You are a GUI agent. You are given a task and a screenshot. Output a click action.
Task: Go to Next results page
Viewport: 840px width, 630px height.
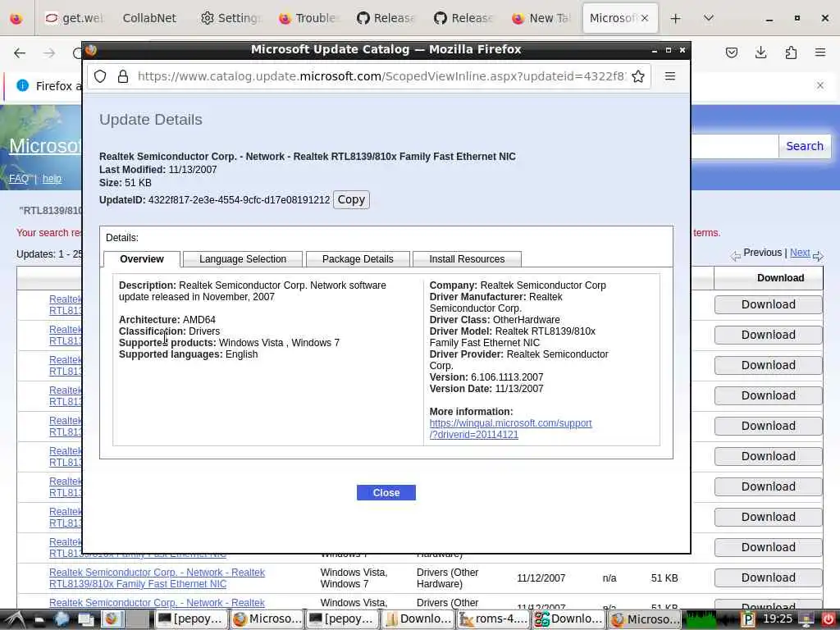[x=800, y=253]
